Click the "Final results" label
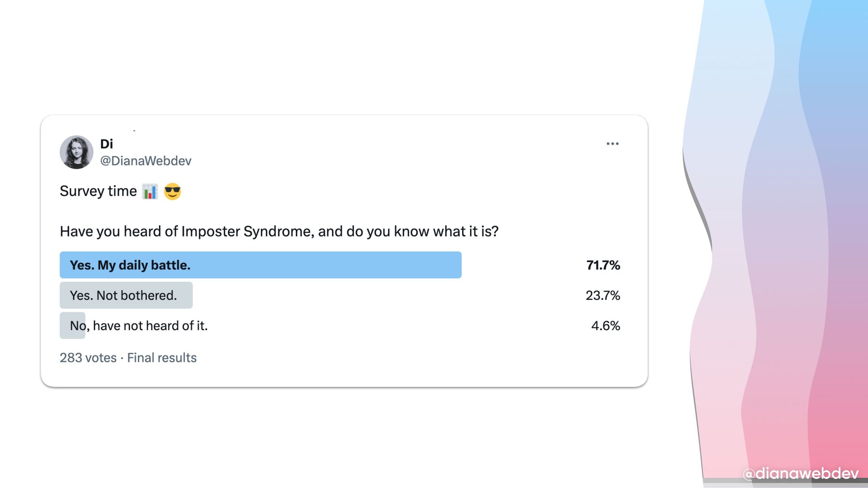 point(162,357)
